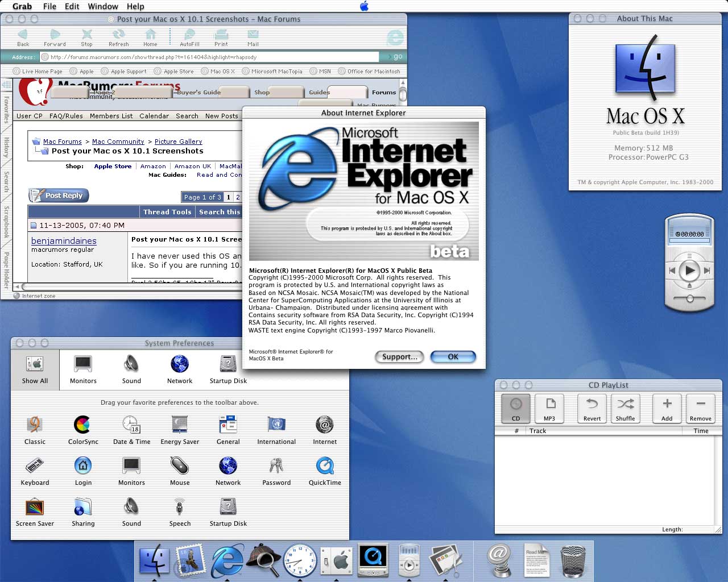
Task: Open Sharing preferences pane
Action: click(83, 512)
